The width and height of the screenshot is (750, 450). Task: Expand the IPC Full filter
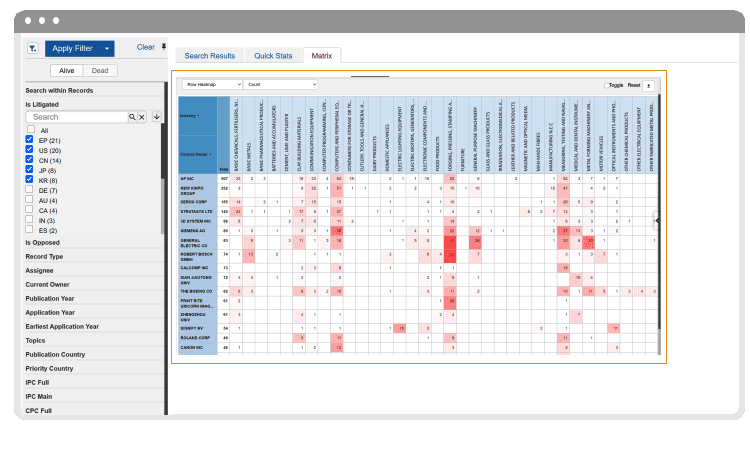pos(37,383)
